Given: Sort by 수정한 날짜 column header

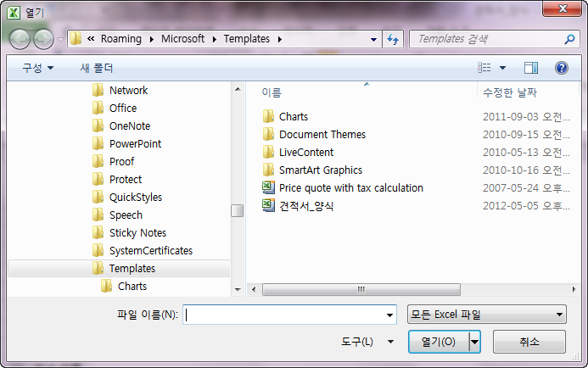Looking at the screenshot, I should tap(510, 92).
